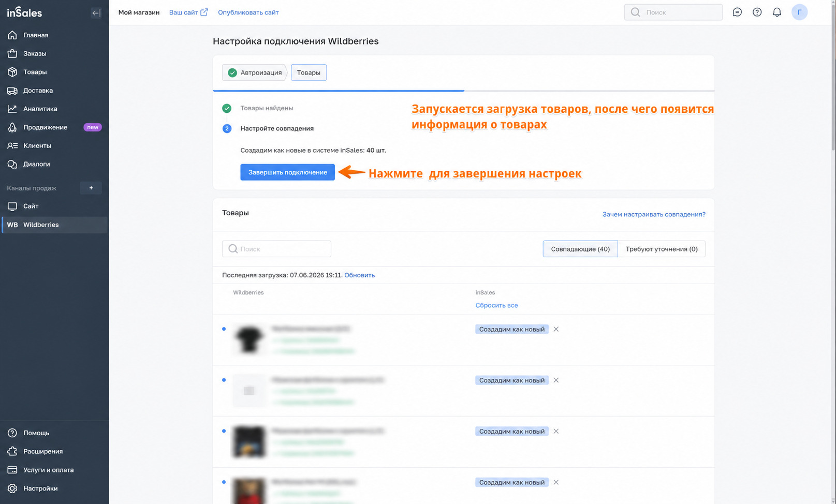Open the Диалоги chat bubbles icon
Image resolution: width=836 pixels, height=504 pixels.
(x=12, y=164)
